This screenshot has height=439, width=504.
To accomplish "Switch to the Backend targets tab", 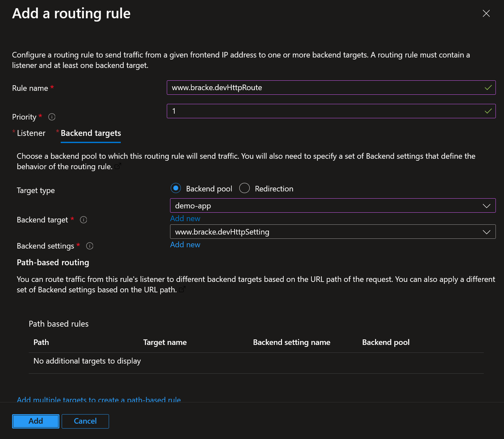I will pos(91,133).
